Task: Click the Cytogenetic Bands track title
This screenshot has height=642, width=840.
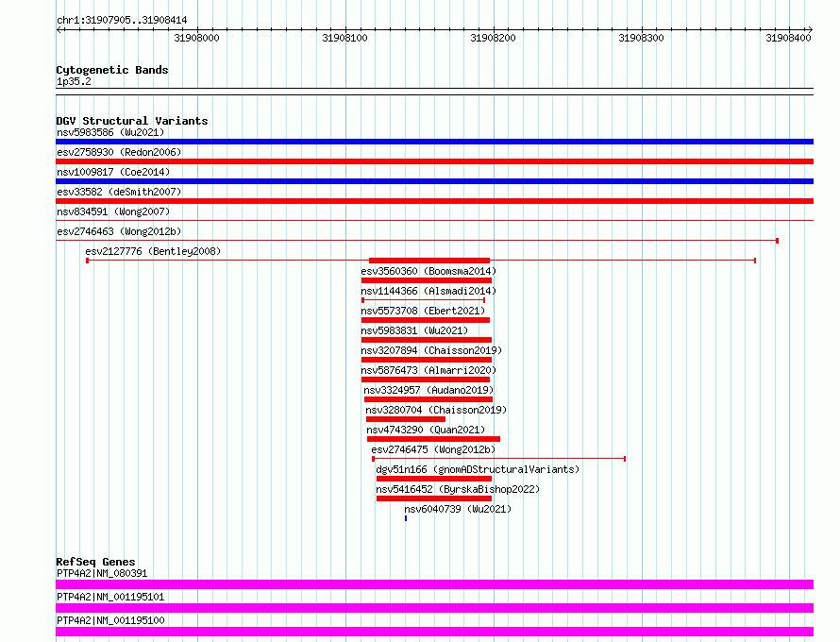Action: [x=112, y=70]
